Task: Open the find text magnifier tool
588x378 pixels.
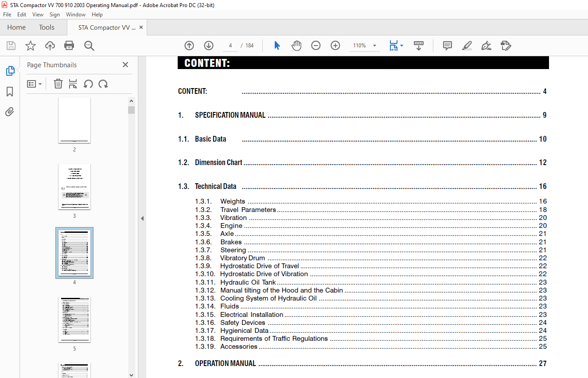Action: click(89, 46)
